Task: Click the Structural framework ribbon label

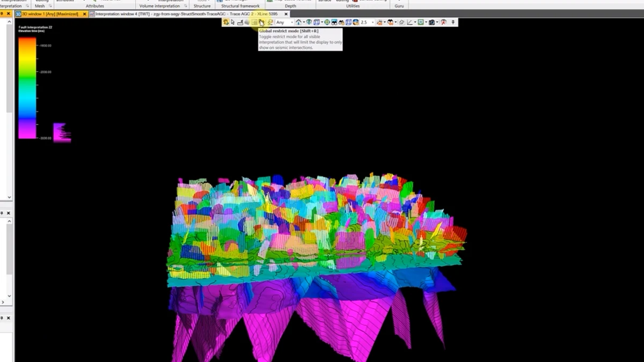Action: coord(240,6)
